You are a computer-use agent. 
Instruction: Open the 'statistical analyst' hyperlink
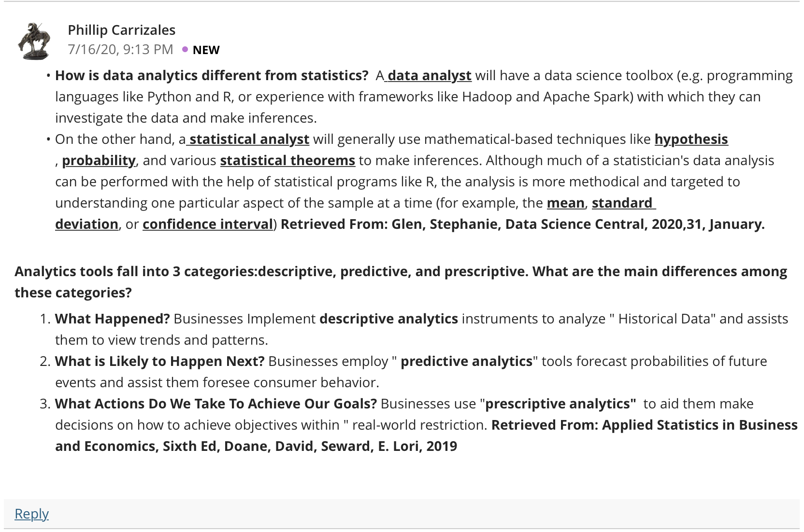248,140
